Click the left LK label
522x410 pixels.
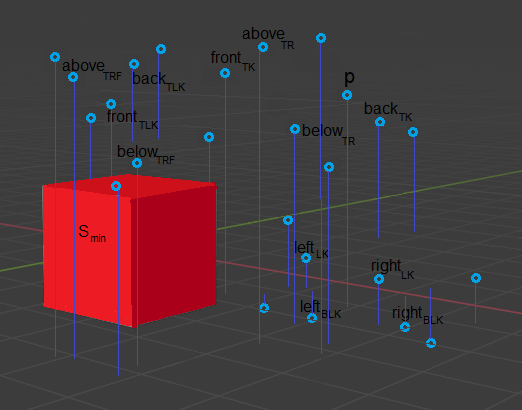pos(311,250)
